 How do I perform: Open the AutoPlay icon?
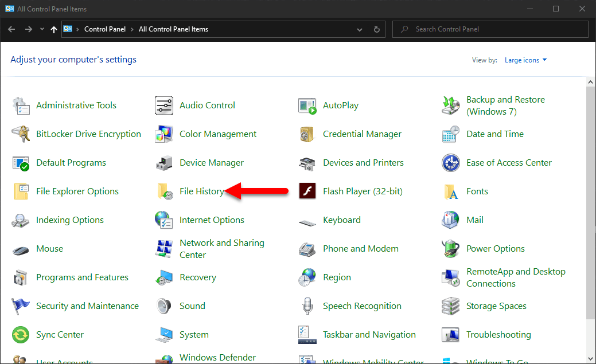coord(307,105)
